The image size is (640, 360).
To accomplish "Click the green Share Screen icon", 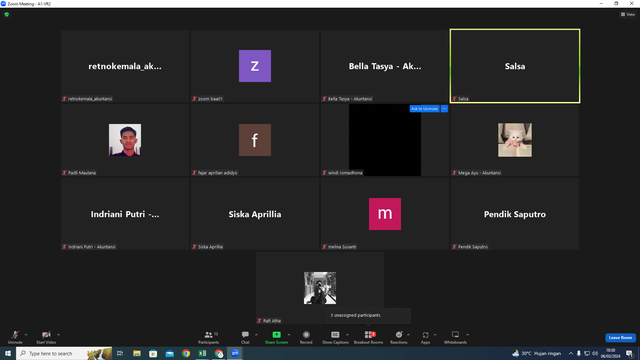I will pyautogui.click(x=276, y=335).
